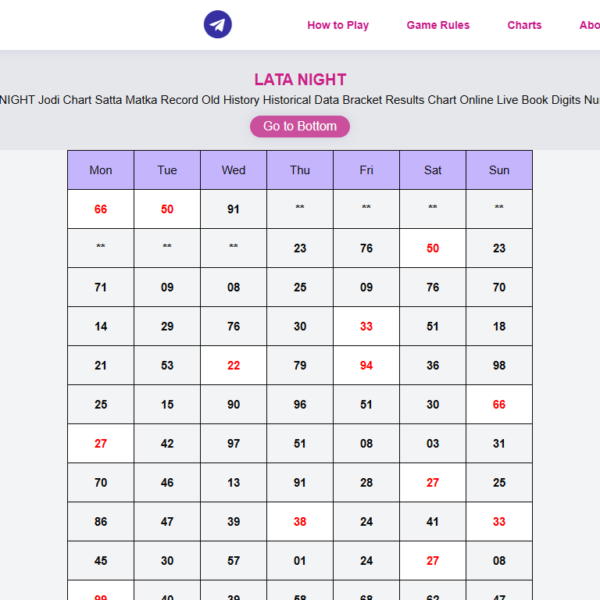
Task: Click cell 03 in Sat column
Action: (433, 443)
